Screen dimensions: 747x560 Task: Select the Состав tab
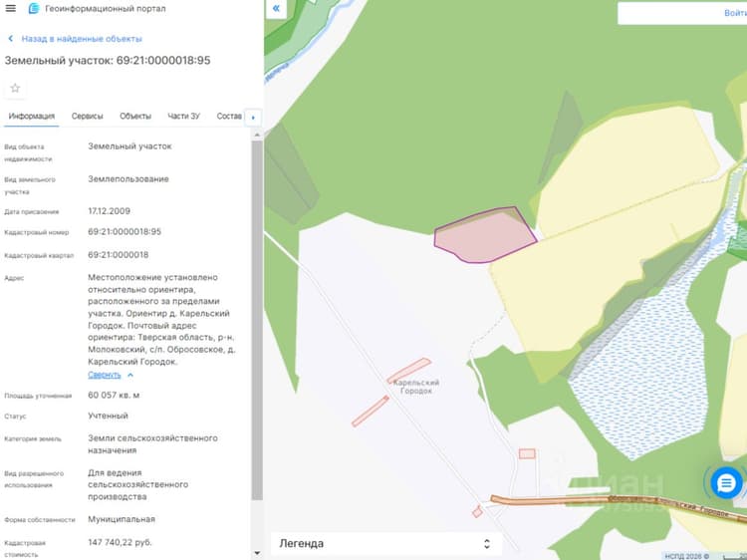tap(229, 117)
